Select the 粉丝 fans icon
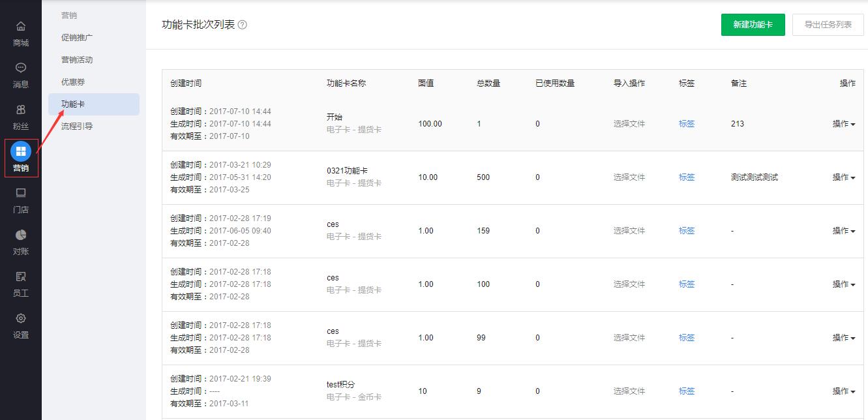This screenshot has width=868, height=420. coord(21,110)
